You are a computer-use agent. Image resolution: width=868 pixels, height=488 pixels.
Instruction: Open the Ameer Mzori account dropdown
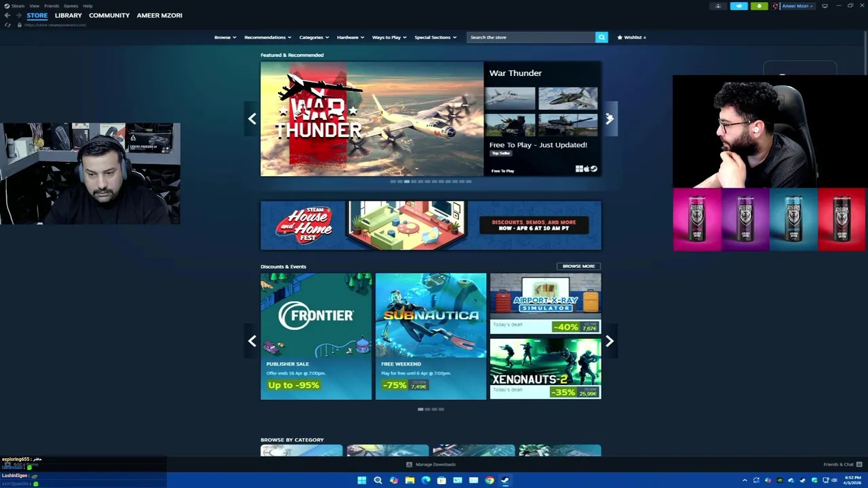tap(793, 6)
